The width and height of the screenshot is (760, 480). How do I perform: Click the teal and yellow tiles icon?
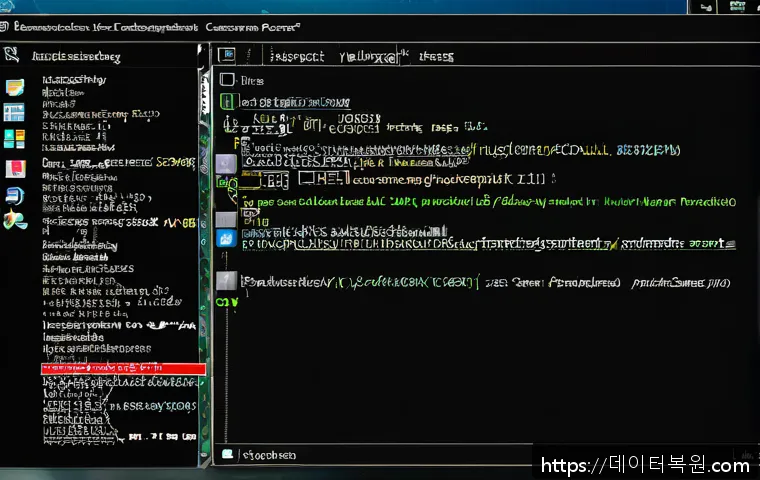[x=14, y=139]
